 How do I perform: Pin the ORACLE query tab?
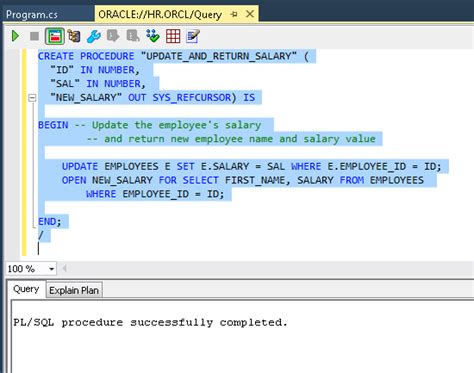(234, 14)
